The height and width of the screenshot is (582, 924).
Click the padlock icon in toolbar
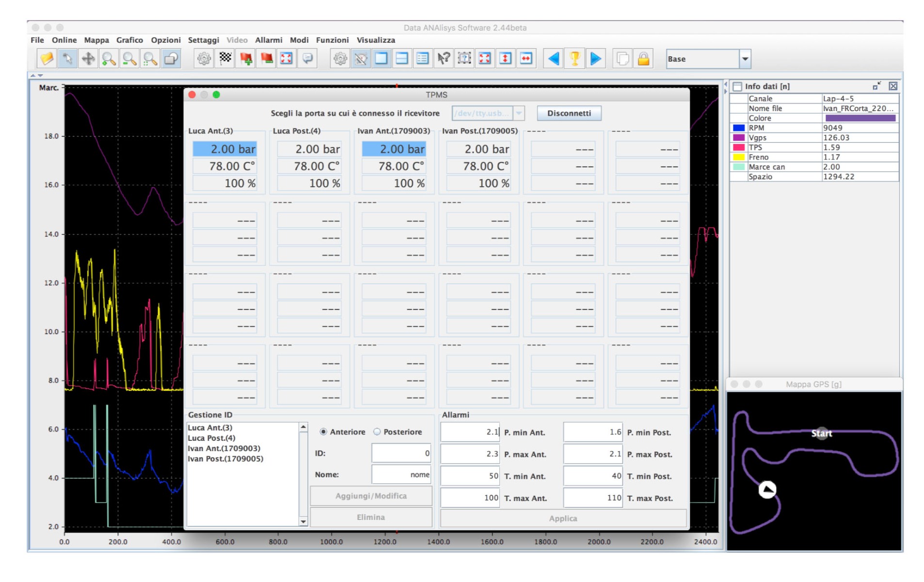point(643,59)
